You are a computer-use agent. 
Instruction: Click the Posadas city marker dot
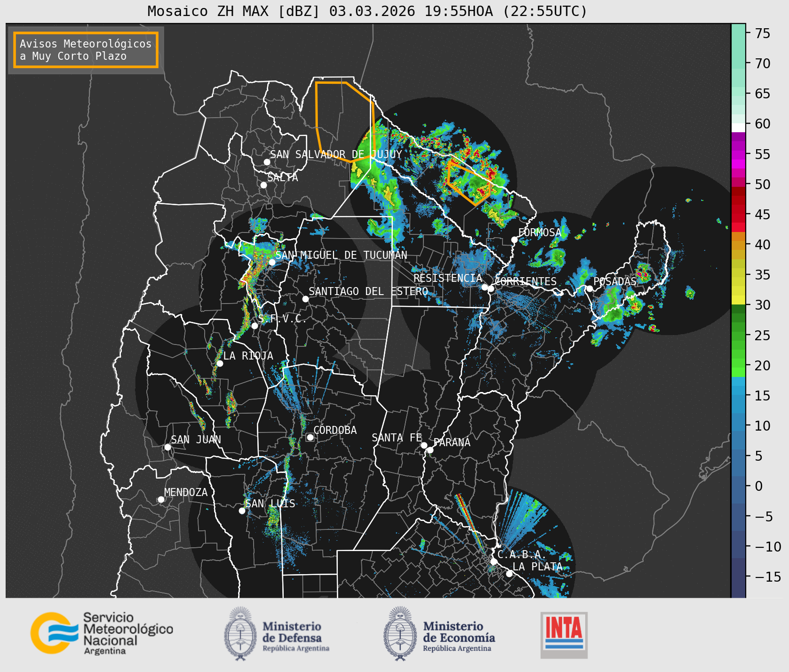coord(590,288)
